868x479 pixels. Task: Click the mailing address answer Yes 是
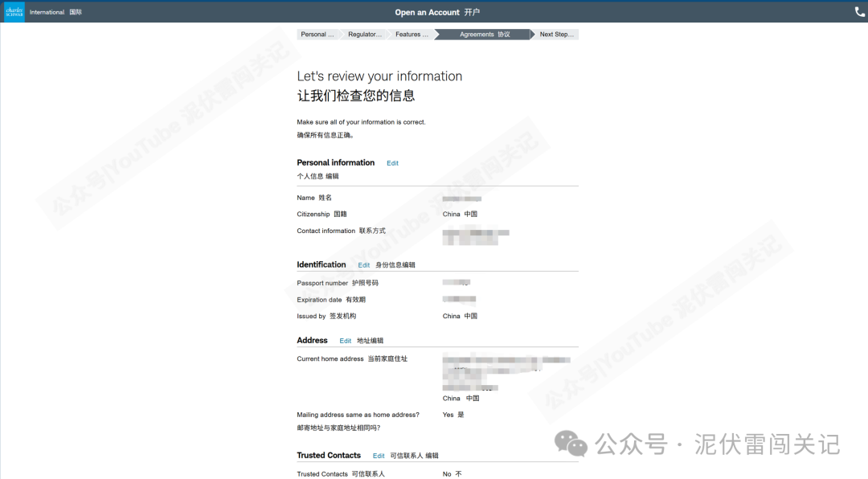point(453,415)
